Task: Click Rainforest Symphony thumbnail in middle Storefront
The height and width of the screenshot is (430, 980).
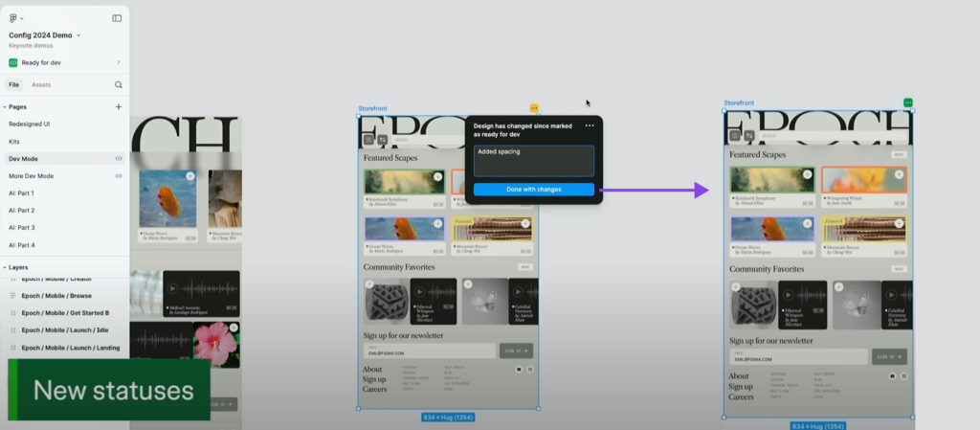Action: [405, 182]
